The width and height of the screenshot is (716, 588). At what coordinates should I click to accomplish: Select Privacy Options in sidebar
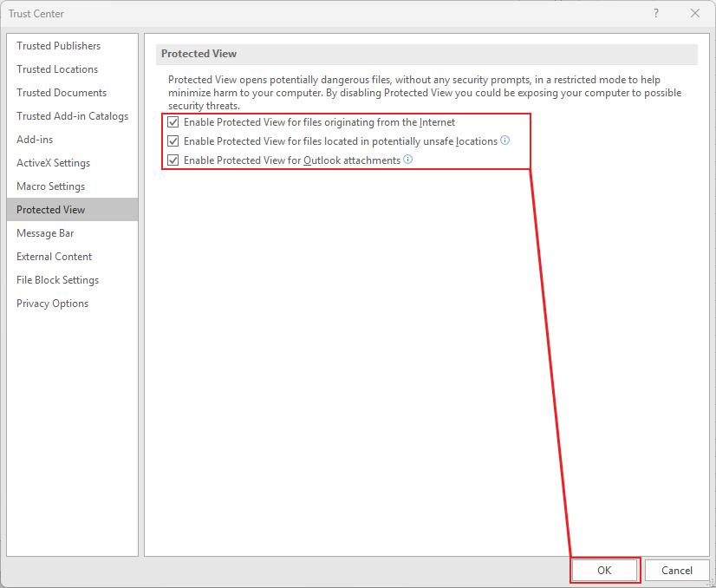[x=73, y=304]
